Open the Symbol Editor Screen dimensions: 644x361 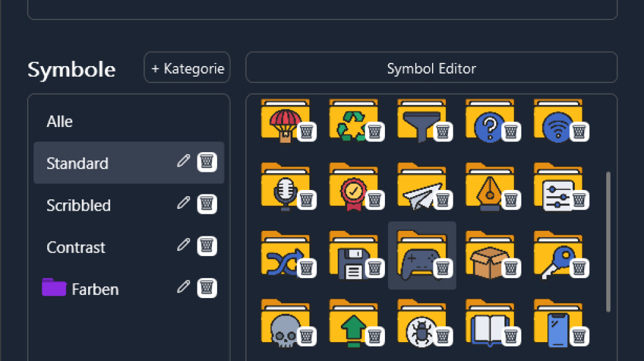coord(431,68)
